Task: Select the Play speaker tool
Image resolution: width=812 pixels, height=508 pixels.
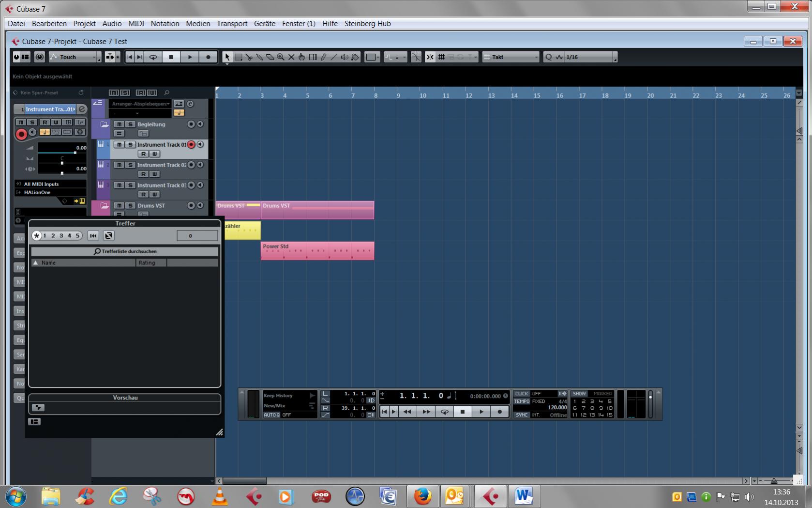Action: click(345, 57)
